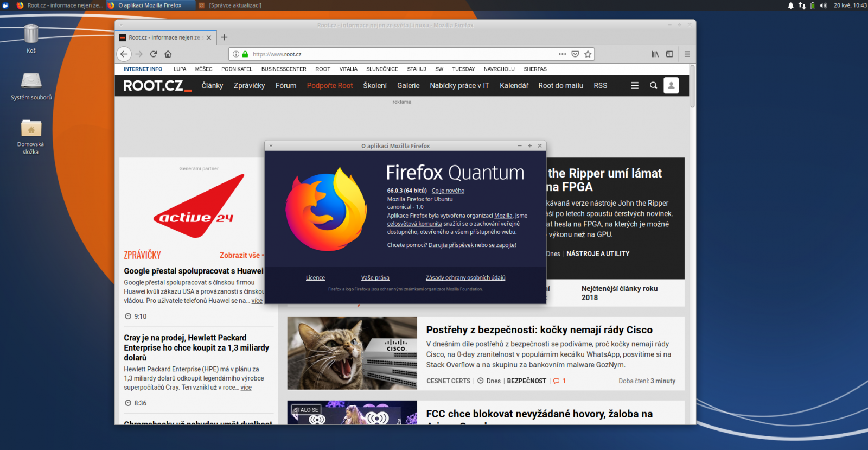Image resolution: width=868 pixels, height=450 pixels.
Task: Open the Firefox Library panel
Action: [655, 54]
